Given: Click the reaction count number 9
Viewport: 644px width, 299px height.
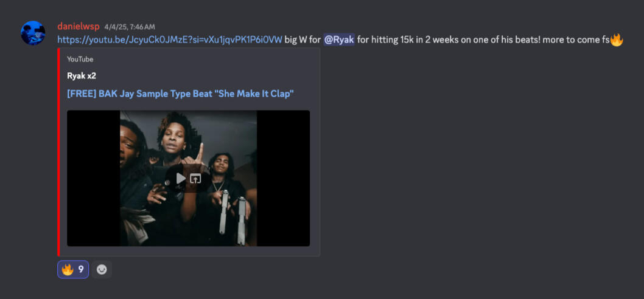Looking at the screenshot, I should click(81, 269).
